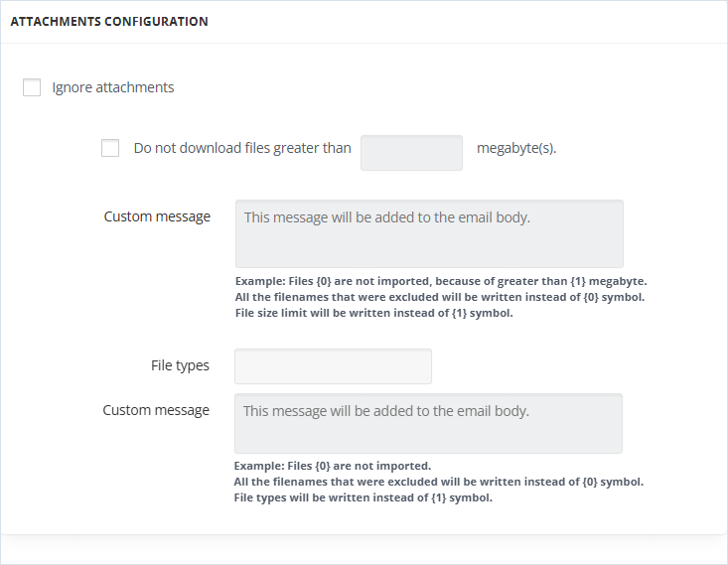This screenshot has height=565, width=728.
Task: Focus the Custom message box below File types
Action: [x=428, y=423]
